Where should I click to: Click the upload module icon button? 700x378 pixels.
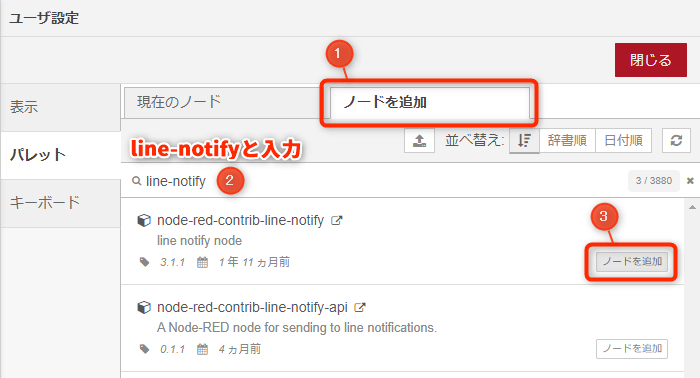pyautogui.click(x=419, y=141)
